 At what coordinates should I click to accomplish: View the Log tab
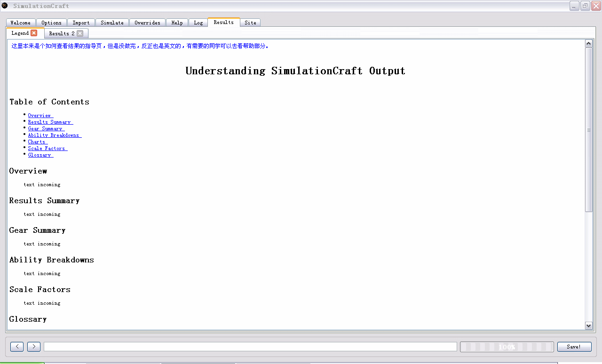198,23
